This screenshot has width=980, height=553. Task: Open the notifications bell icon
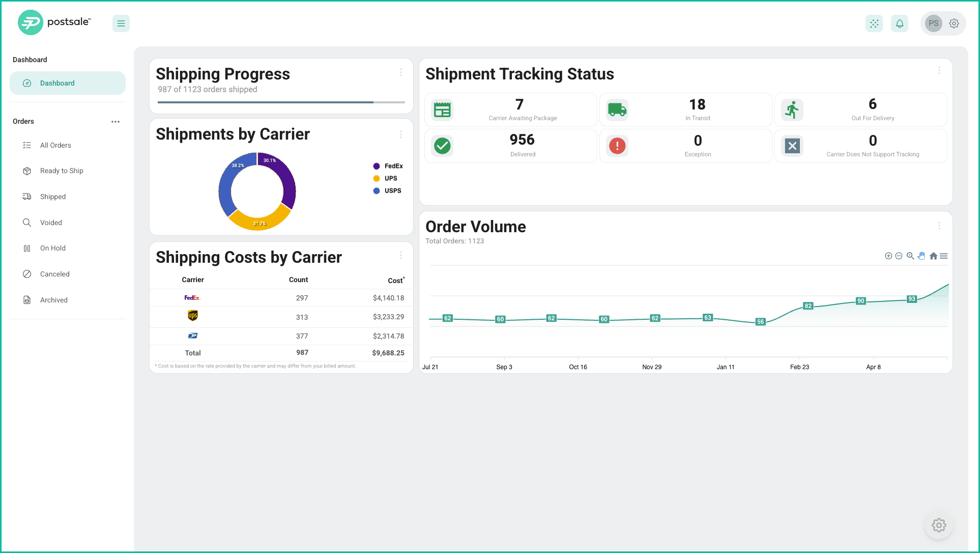pyautogui.click(x=900, y=23)
